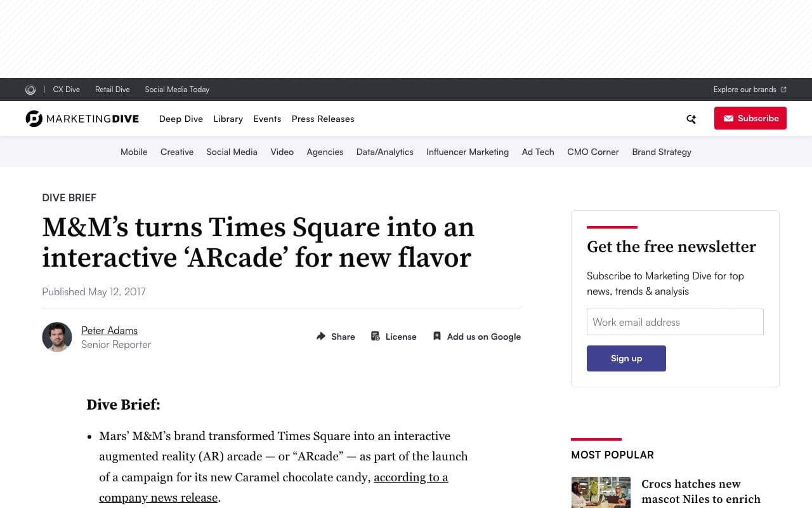This screenshot has height=508, width=812.
Task: Select the Data/Analytics topic tab
Action: click(x=385, y=152)
